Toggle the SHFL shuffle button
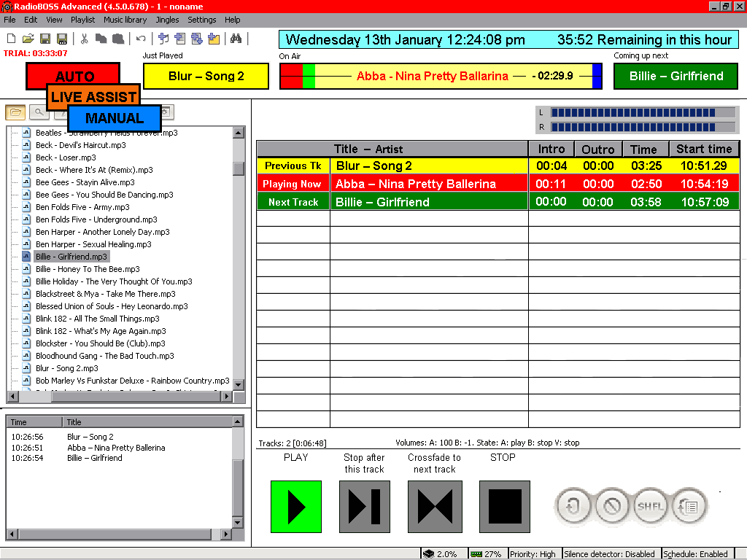The image size is (747, 560). (x=650, y=506)
